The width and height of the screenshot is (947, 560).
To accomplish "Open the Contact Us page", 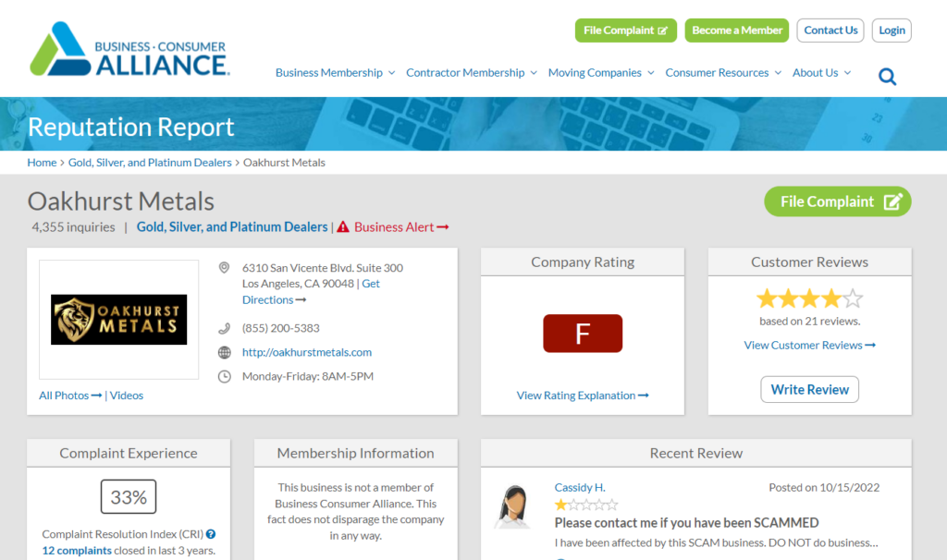I will (x=830, y=30).
